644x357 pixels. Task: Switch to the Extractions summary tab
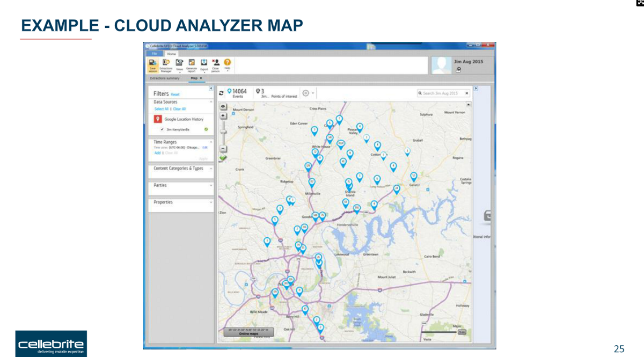165,78
